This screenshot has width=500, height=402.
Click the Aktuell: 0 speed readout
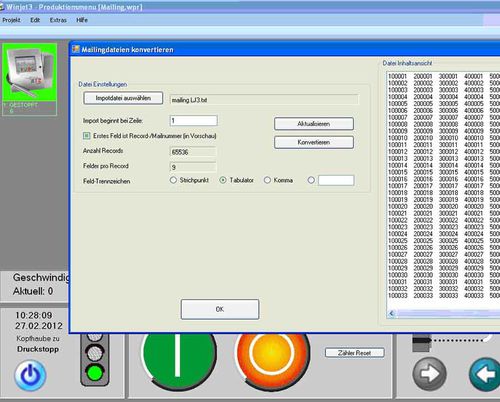point(33,291)
